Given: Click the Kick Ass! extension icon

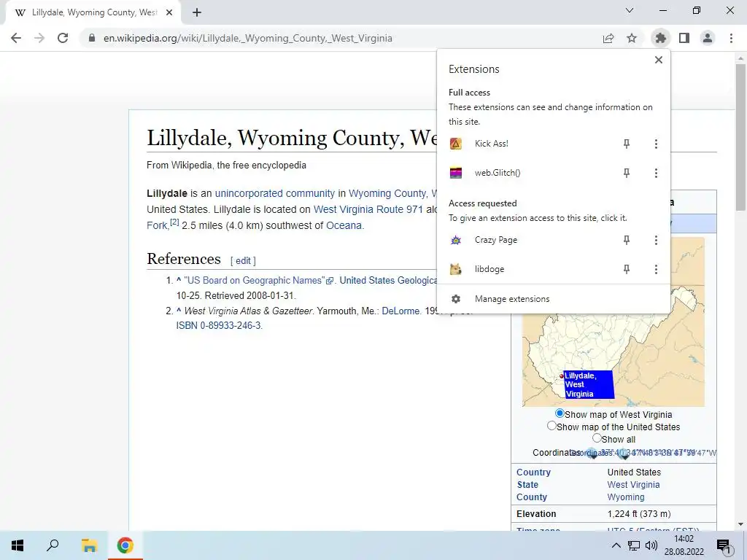Looking at the screenshot, I should 456,144.
